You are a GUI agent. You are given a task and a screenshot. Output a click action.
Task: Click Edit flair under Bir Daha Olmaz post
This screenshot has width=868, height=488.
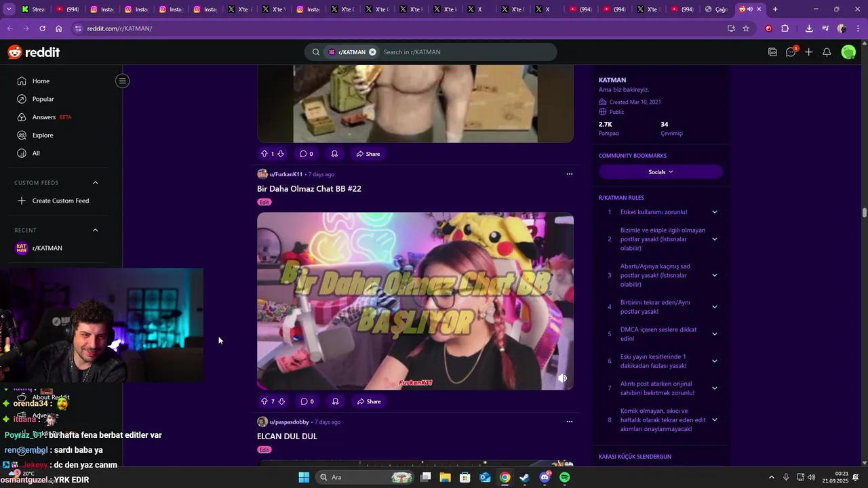[264, 202]
